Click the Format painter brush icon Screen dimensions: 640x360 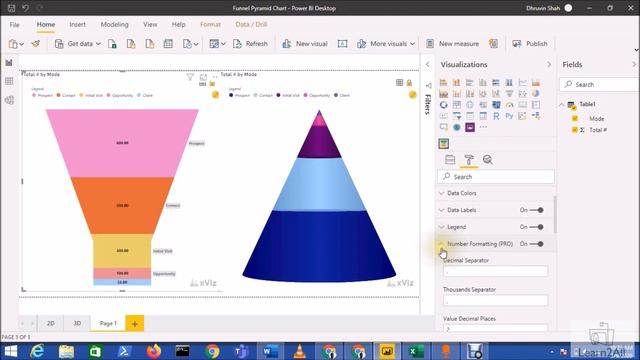pos(36,43)
